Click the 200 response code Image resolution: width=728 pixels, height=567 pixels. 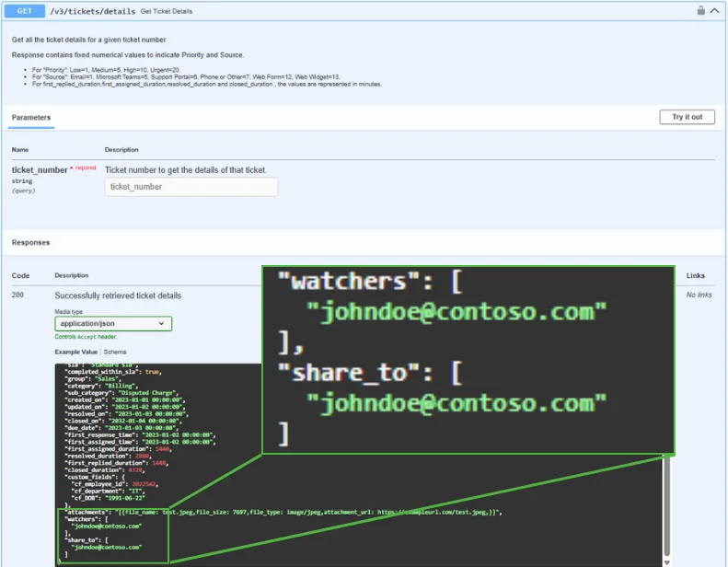tap(17, 295)
